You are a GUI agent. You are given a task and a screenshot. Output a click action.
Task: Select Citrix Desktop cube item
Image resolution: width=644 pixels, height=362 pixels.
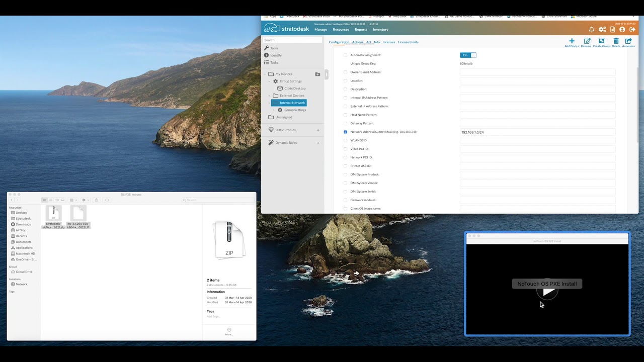[291, 88]
